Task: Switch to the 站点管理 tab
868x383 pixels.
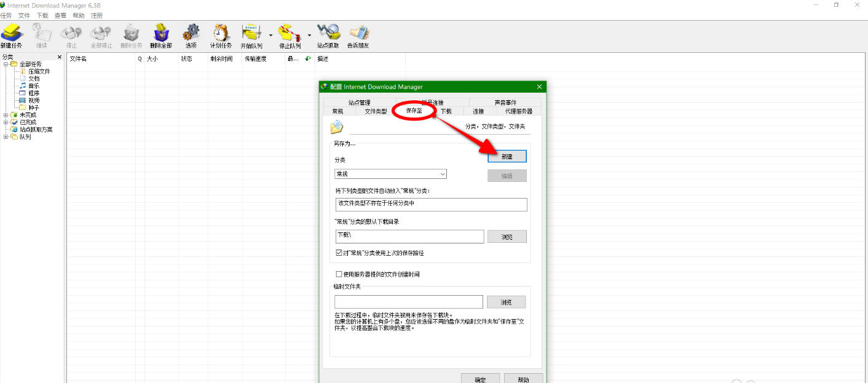Action: (x=359, y=103)
